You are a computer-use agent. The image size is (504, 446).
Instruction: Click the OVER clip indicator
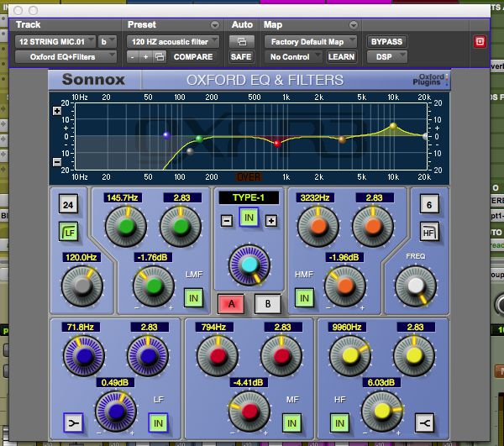pyautogui.click(x=249, y=176)
